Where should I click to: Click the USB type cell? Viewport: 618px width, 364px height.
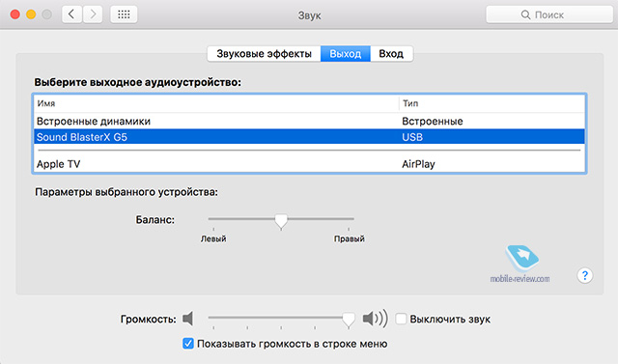(x=412, y=137)
